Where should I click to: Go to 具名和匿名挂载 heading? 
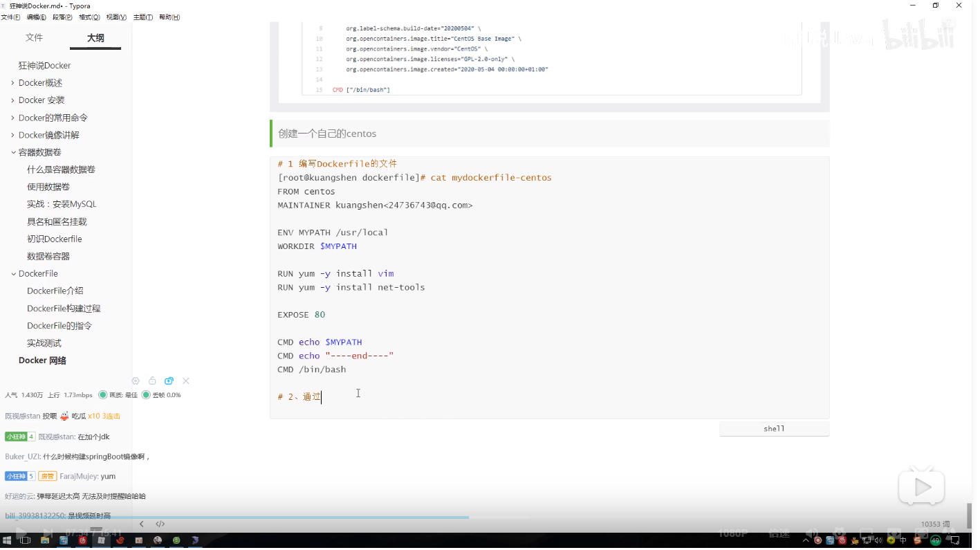click(x=57, y=222)
